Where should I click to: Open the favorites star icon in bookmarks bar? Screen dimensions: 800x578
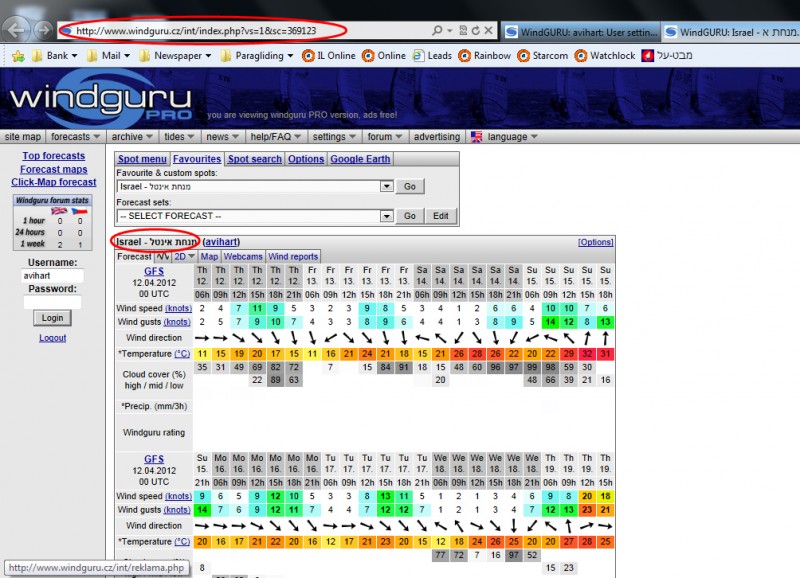point(18,56)
